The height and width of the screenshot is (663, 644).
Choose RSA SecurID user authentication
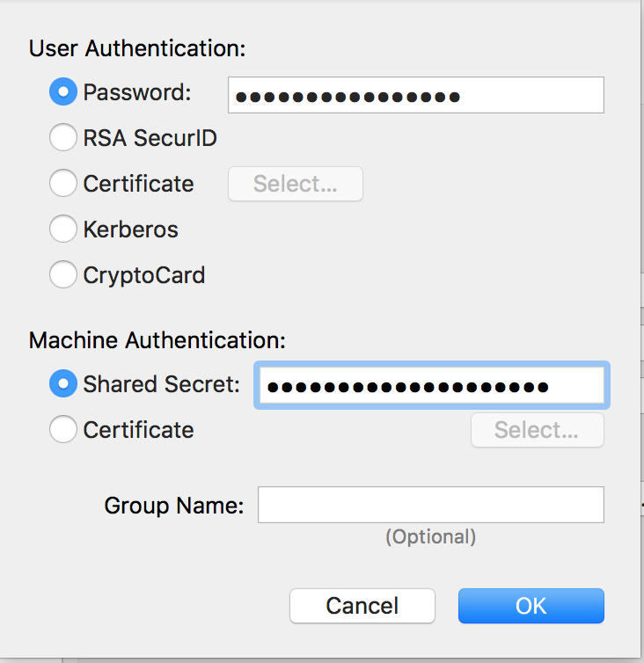(63, 138)
